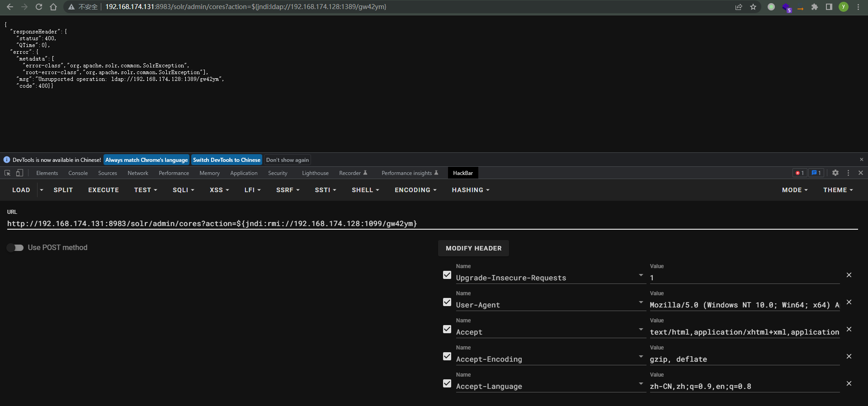868x406 pixels.
Task: Delete the Accept-Language header row
Action: (x=849, y=383)
